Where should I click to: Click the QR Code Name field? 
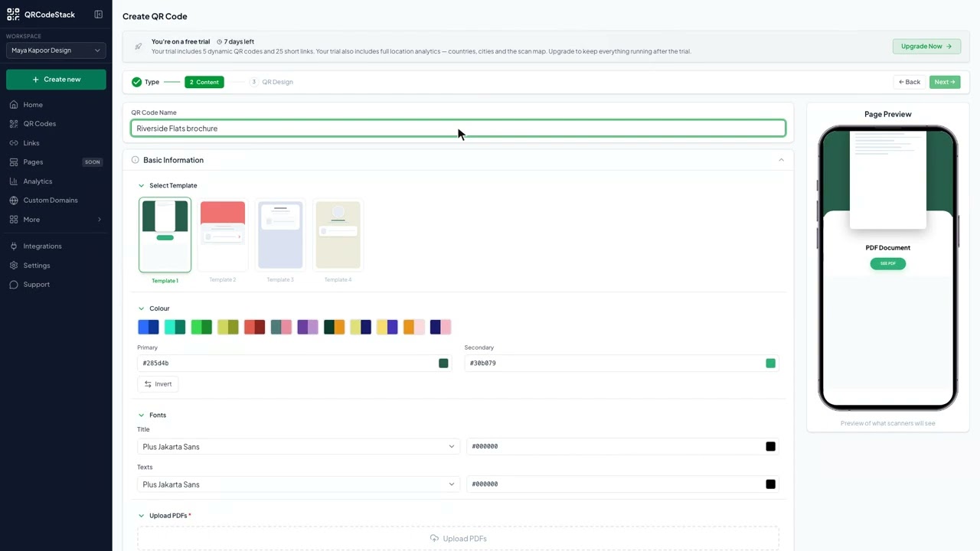(459, 129)
